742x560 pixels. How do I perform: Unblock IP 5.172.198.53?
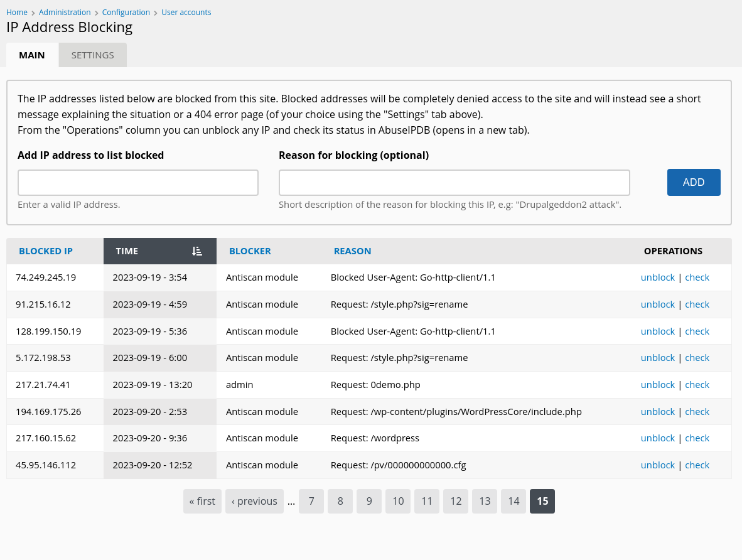(x=658, y=358)
